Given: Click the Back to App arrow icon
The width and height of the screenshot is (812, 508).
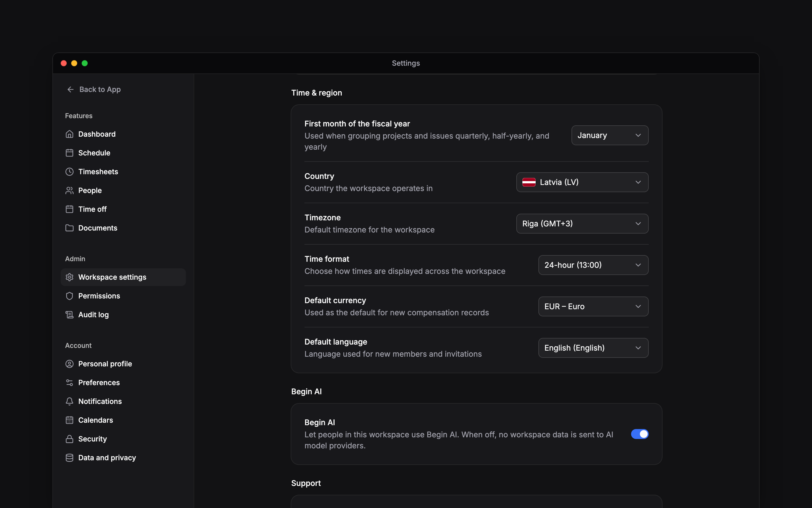Looking at the screenshot, I should (70, 89).
